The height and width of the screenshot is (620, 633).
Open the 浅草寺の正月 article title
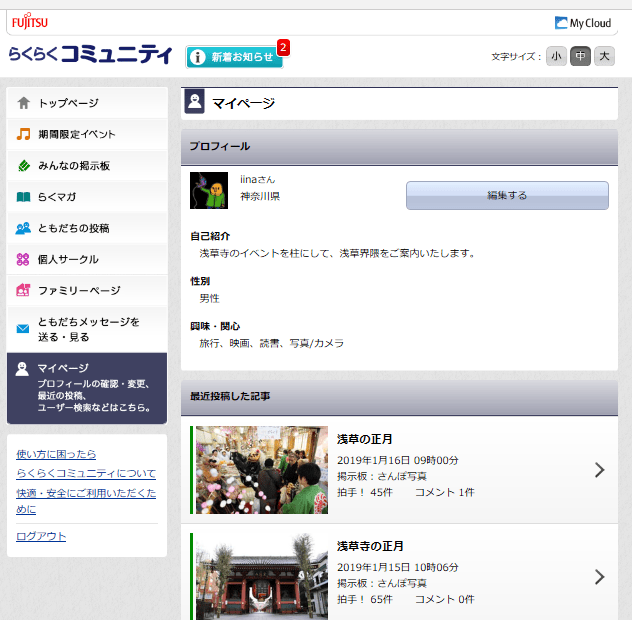[x=370, y=546]
